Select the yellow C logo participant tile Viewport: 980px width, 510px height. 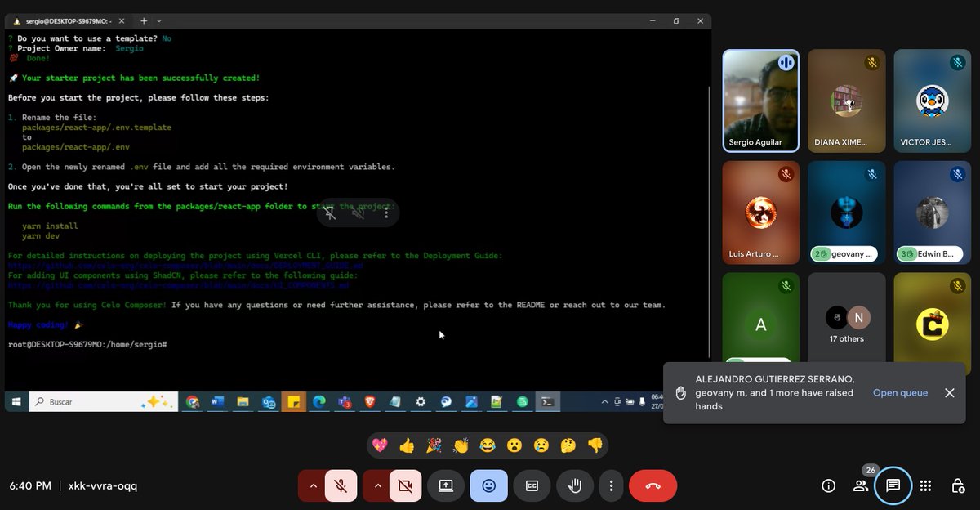click(x=932, y=318)
